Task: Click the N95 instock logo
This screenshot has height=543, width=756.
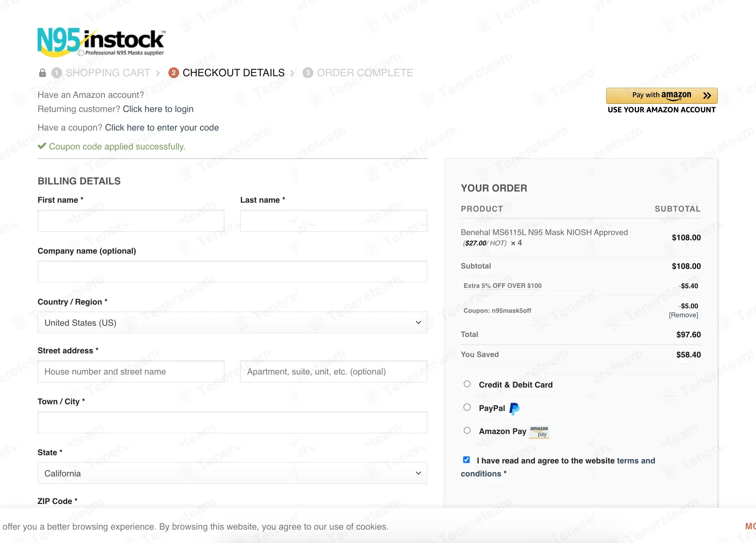Action: coord(101,42)
